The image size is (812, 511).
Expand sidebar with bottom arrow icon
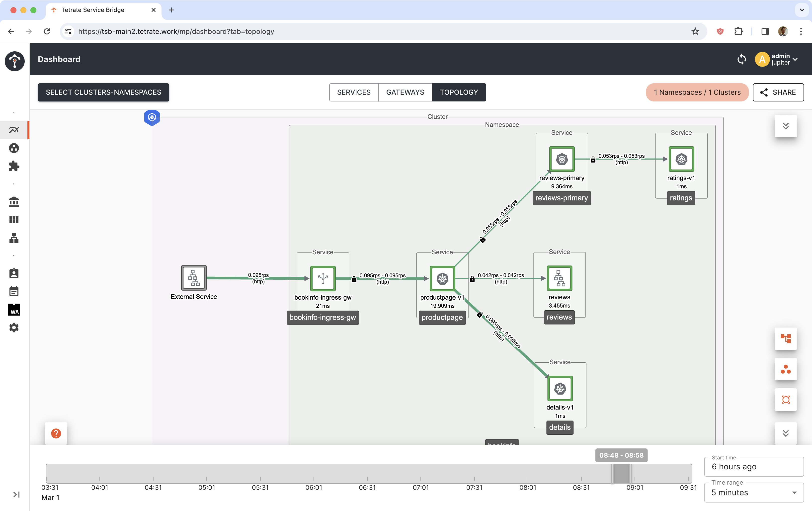click(x=16, y=495)
